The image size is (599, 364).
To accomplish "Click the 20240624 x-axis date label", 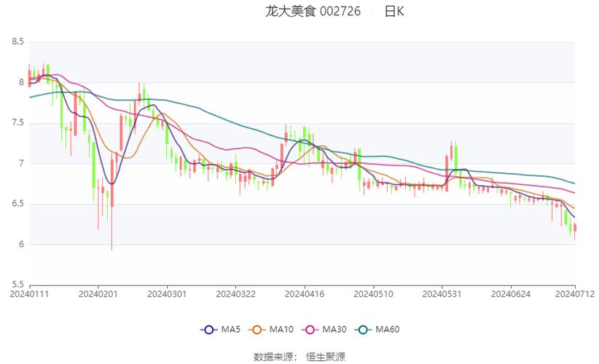I will pos(511,294).
